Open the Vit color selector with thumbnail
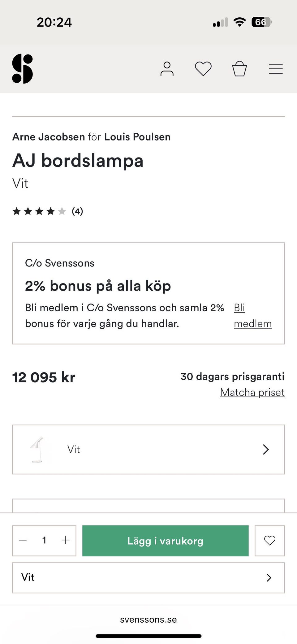Viewport: 297px width, 644px height. [148, 449]
